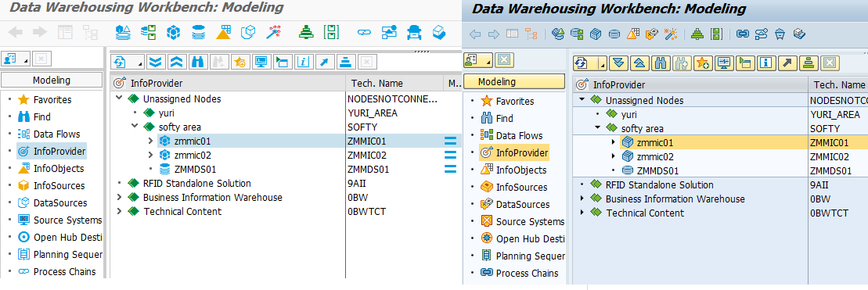Open refresh dropdown arrow in left window tree toolbar

(139, 63)
